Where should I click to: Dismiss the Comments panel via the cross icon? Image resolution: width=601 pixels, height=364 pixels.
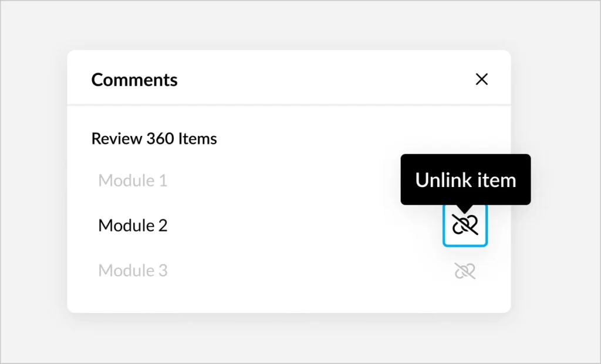(481, 79)
